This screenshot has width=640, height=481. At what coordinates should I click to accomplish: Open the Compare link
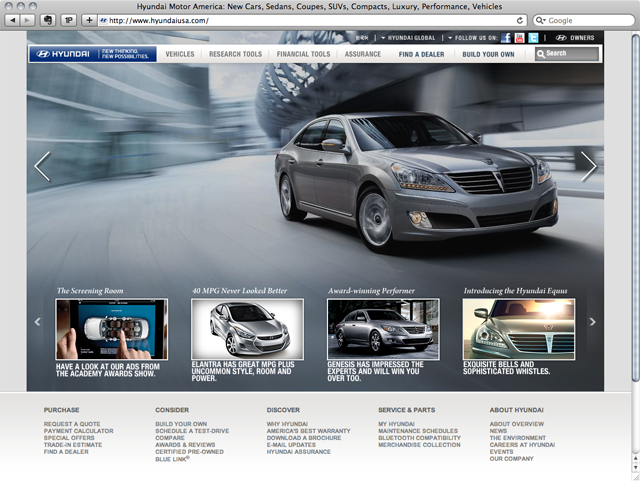click(170, 438)
